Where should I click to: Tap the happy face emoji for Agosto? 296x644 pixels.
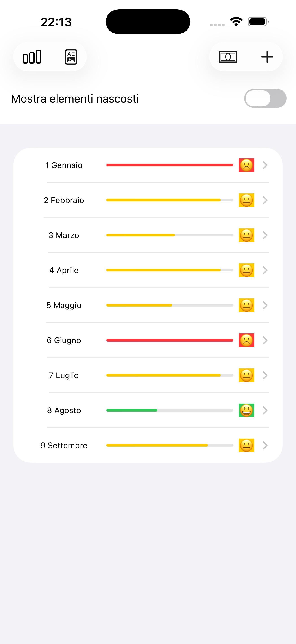246,410
